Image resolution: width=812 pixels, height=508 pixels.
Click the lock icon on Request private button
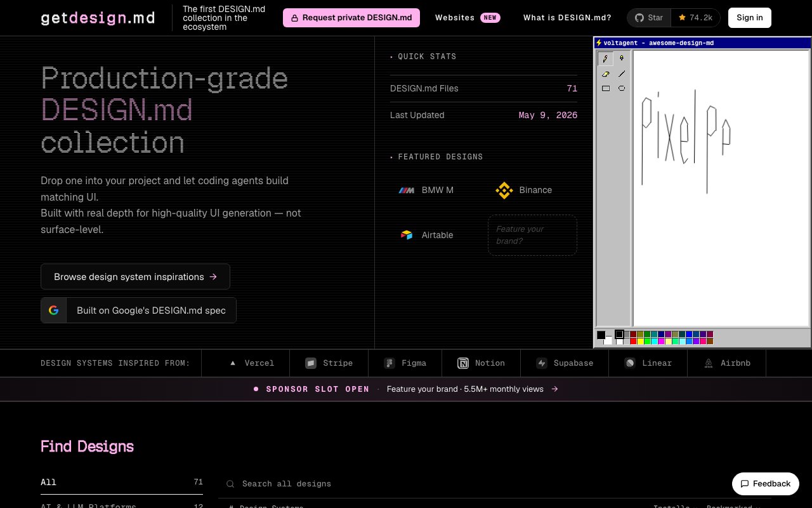(x=294, y=18)
